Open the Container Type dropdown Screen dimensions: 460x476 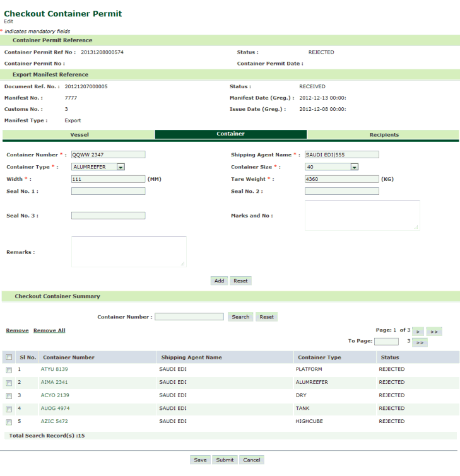(x=120, y=167)
